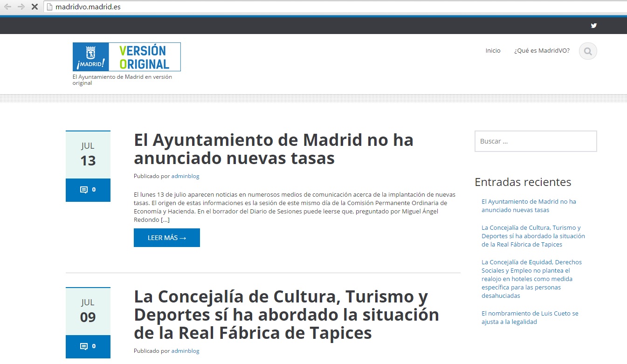The image size is (627, 364).
Task: Open the ¿Qué es MadridVO? menu item
Action: (x=542, y=51)
